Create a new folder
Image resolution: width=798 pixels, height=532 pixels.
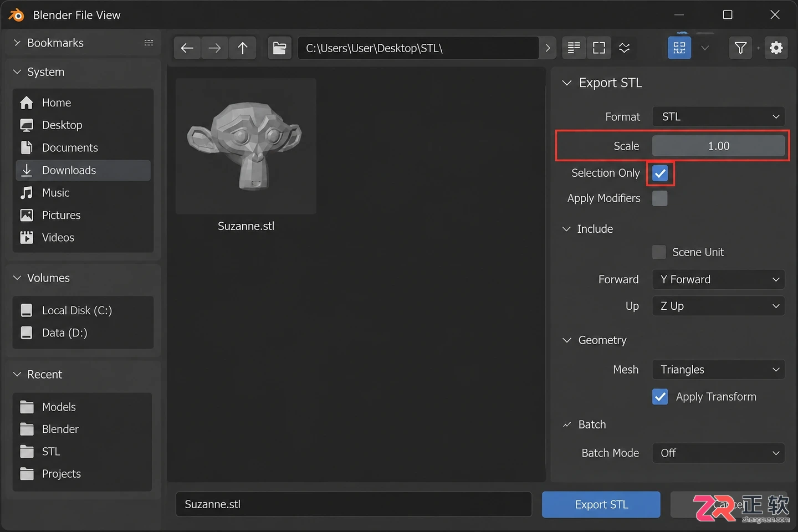280,48
